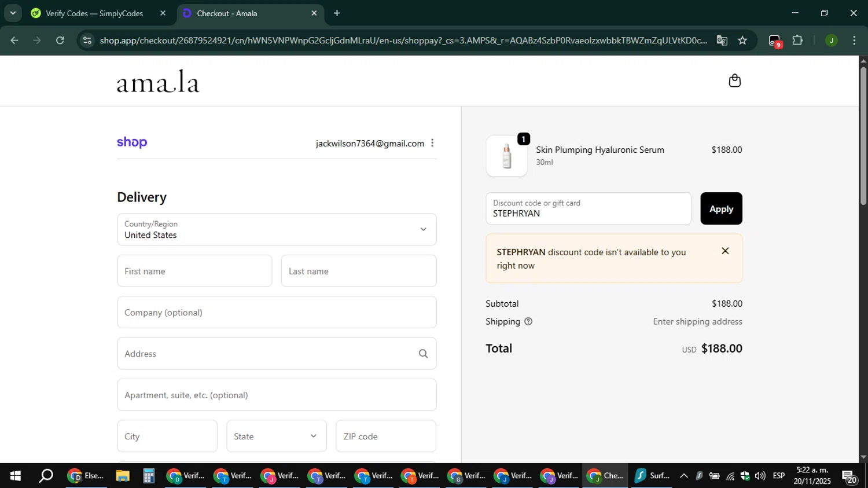Screen dimensions: 868x488
Task: Click the Total amount $188.00
Action: [x=722, y=348]
